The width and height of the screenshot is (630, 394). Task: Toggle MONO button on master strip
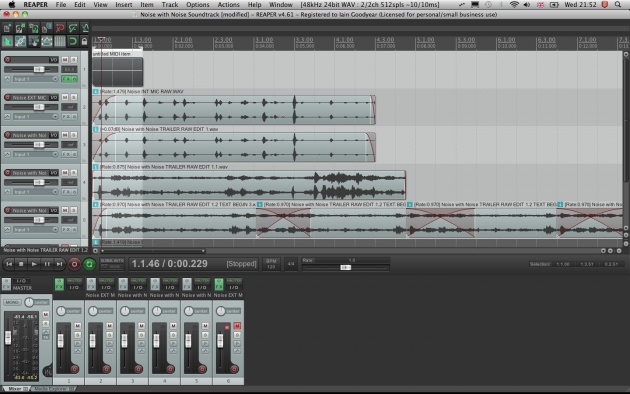pyautogui.click(x=12, y=302)
